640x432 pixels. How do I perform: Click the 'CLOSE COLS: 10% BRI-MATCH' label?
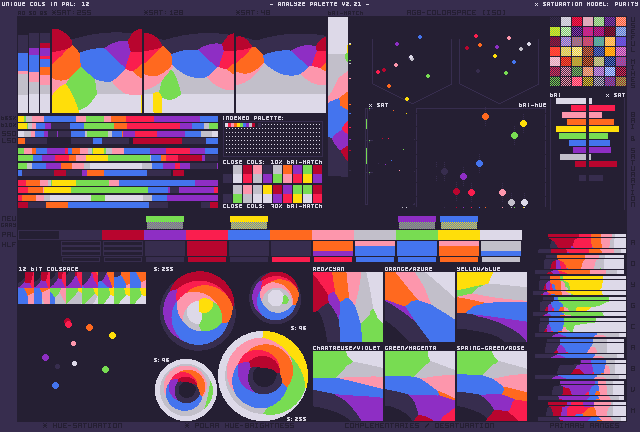[x=273, y=162]
